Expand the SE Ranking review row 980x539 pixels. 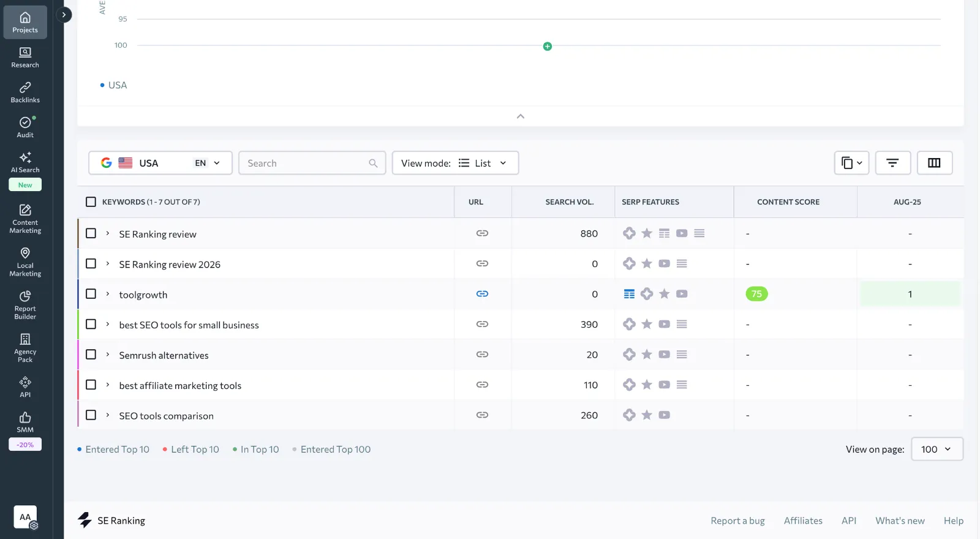108,233
